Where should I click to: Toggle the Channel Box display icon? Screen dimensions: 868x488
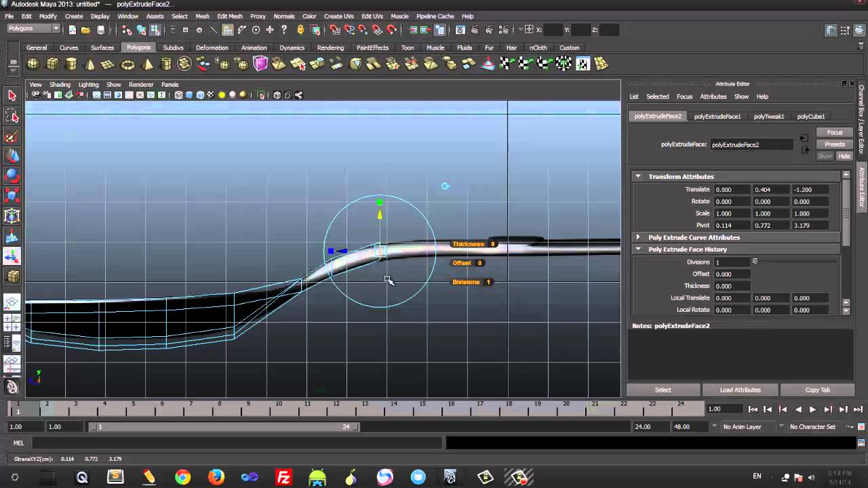click(858, 30)
